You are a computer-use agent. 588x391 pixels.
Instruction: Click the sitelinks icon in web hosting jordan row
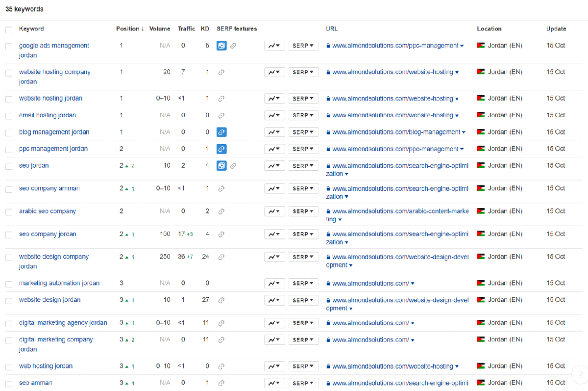click(x=221, y=366)
